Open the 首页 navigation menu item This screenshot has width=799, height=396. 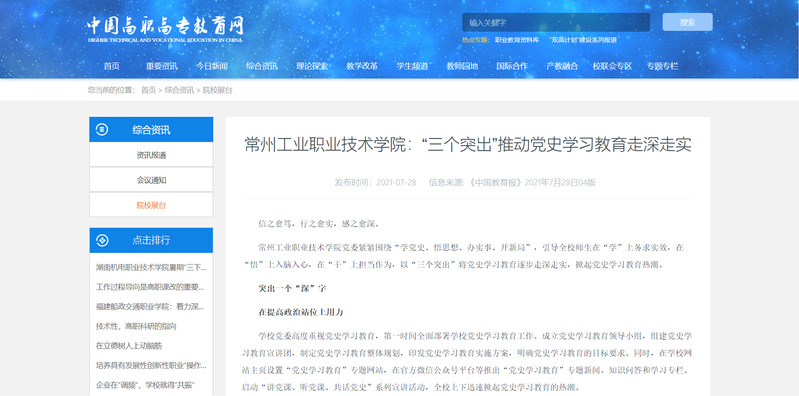tap(112, 66)
